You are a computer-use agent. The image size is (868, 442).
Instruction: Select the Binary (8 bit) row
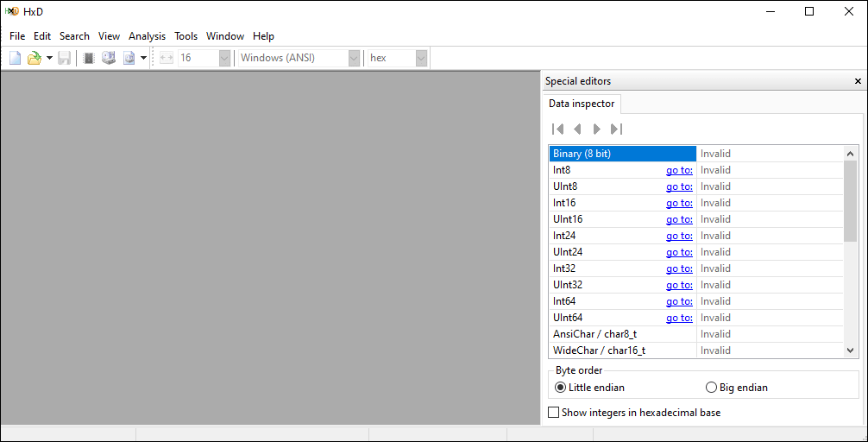click(x=623, y=154)
